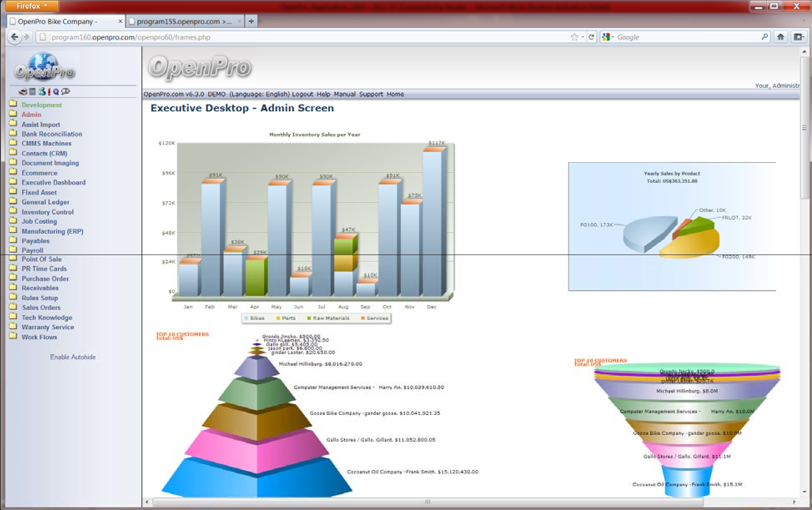812x510 pixels.
Task: Bookmark page with the star icon
Action: 574,37
